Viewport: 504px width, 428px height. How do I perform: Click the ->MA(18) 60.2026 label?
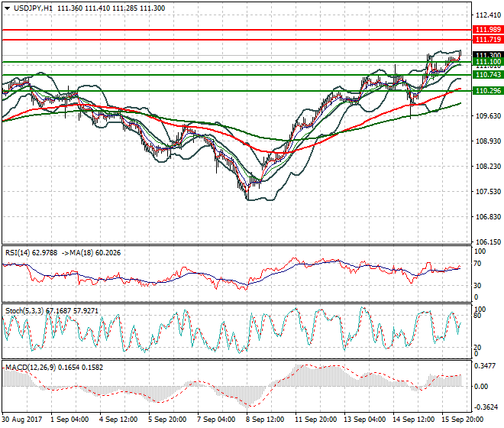click(x=91, y=253)
